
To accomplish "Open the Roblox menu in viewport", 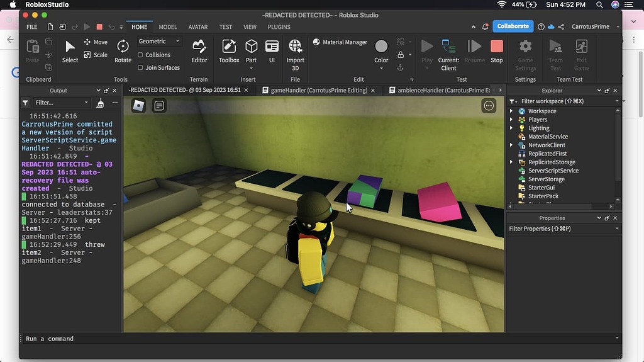I will pyautogui.click(x=138, y=106).
